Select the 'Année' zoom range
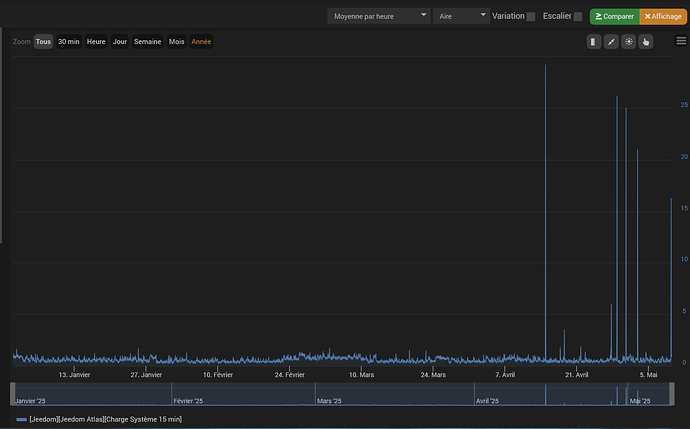 point(201,42)
